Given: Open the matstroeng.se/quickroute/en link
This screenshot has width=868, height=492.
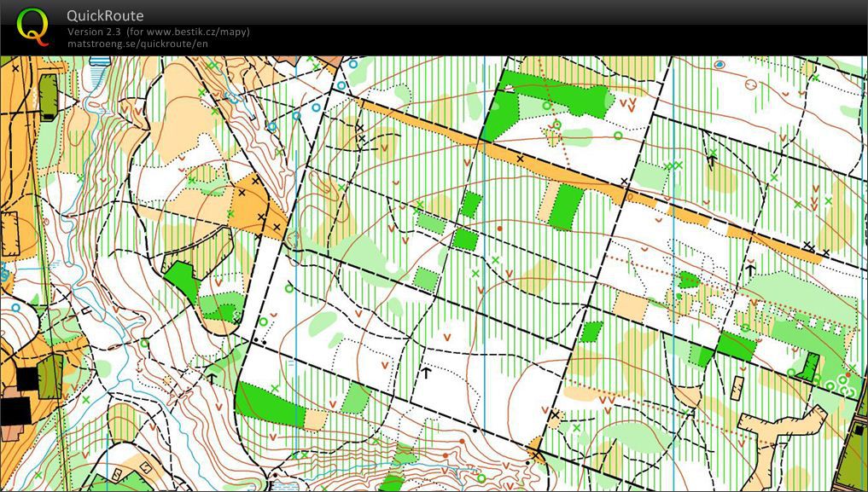Looking at the screenshot, I should 138,43.
